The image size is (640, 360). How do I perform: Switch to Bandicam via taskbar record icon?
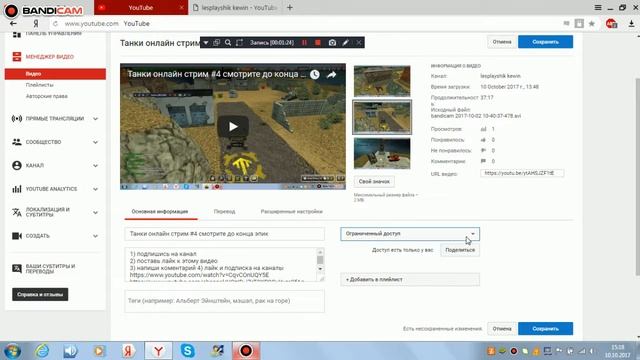coord(246,351)
